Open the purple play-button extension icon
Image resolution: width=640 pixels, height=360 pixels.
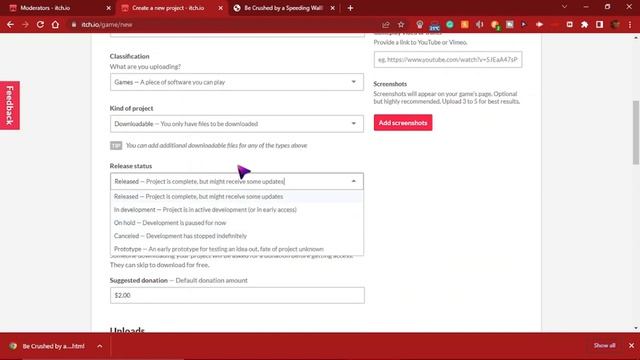(x=524, y=24)
